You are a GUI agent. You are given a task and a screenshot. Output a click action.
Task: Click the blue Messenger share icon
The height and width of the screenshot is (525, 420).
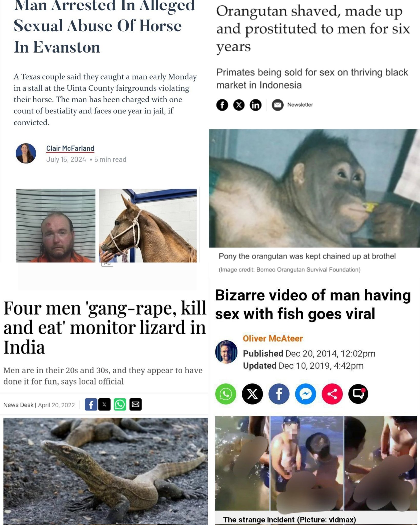click(x=306, y=394)
